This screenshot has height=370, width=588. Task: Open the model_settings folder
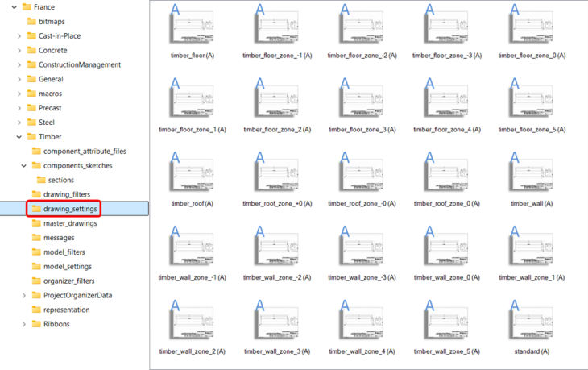point(62,267)
